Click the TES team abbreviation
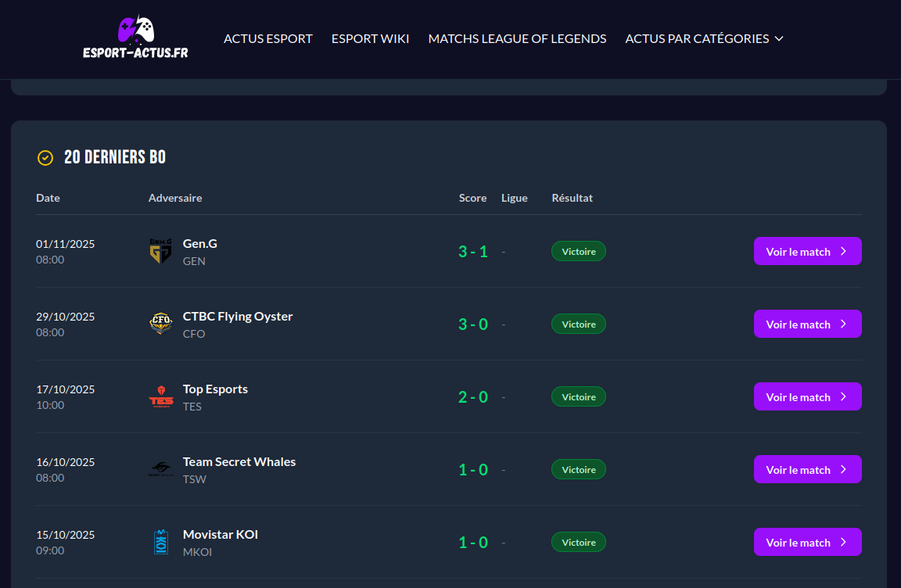Screen dimensions: 901x588 (x=192, y=407)
